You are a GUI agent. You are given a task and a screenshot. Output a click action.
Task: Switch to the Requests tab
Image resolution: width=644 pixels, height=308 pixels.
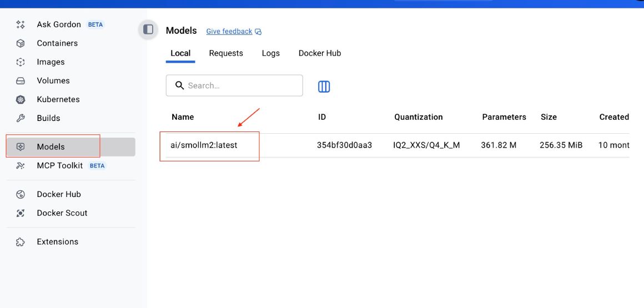click(x=226, y=53)
